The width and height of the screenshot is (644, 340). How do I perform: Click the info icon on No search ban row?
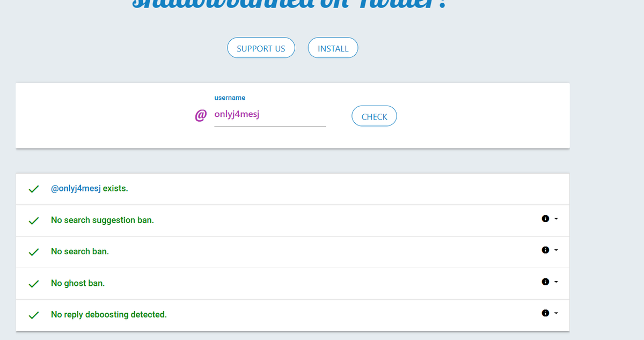click(545, 250)
